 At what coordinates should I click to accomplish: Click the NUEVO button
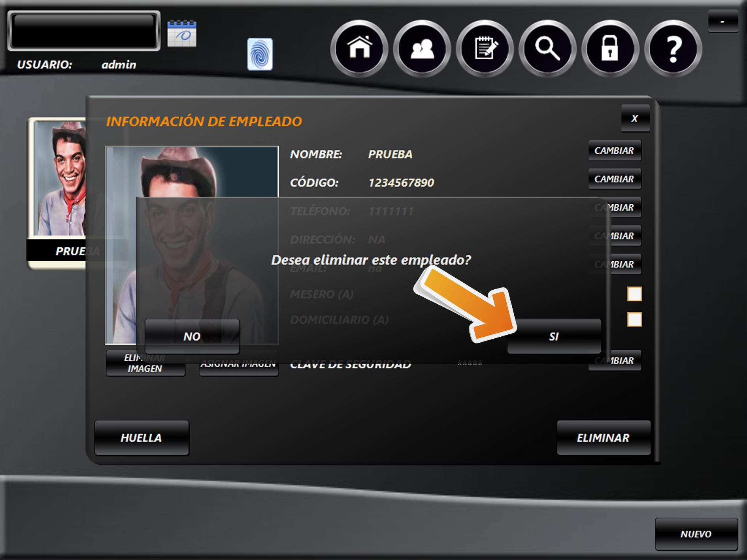click(x=696, y=534)
